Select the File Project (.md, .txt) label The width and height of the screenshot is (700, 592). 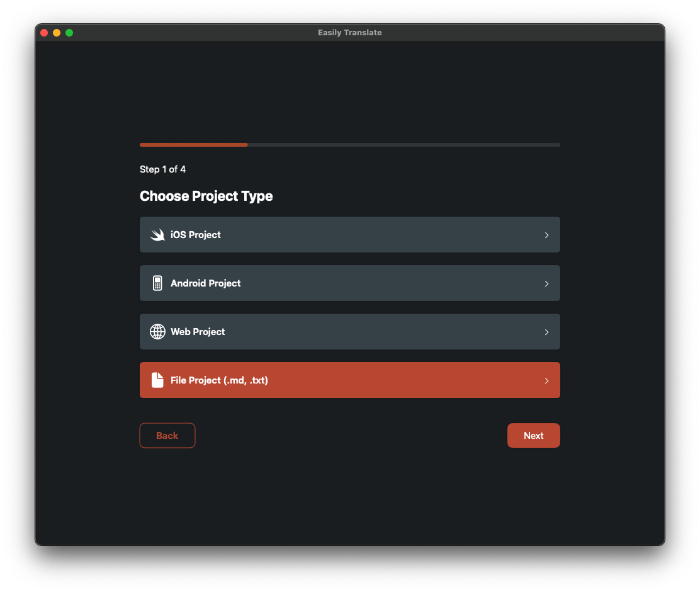pyautogui.click(x=219, y=380)
